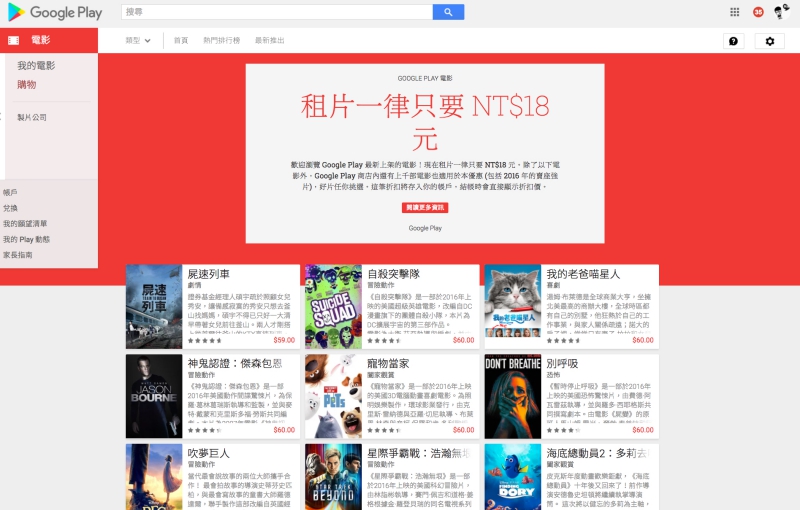Open the Star Trek Beyond poster
The image size is (800, 510).
(x=333, y=477)
